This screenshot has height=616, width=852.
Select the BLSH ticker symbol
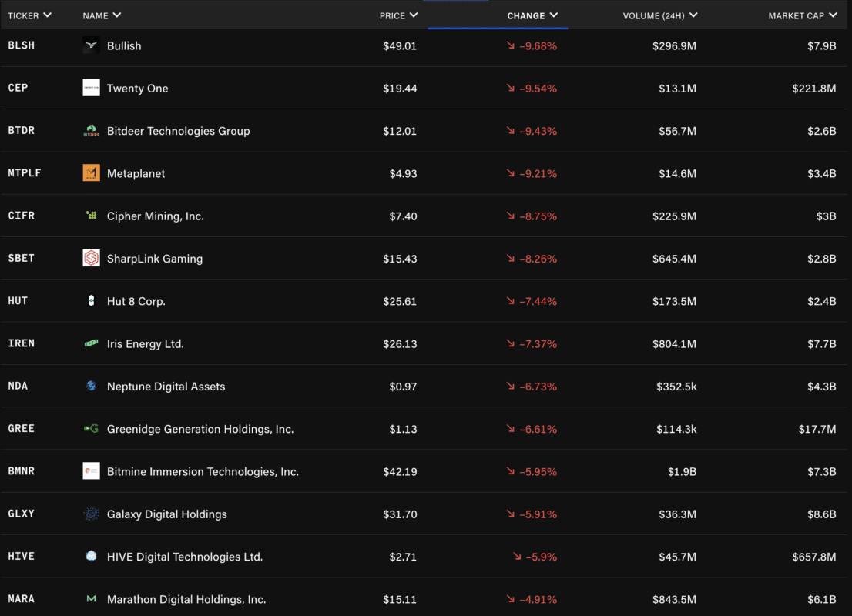[x=22, y=45]
